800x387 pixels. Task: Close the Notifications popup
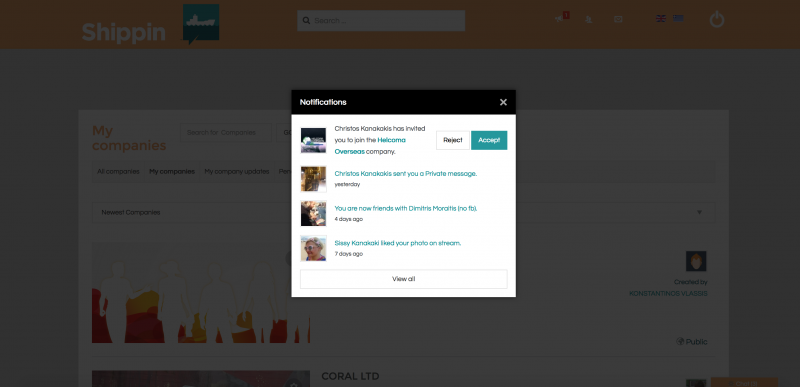click(503, 102)
